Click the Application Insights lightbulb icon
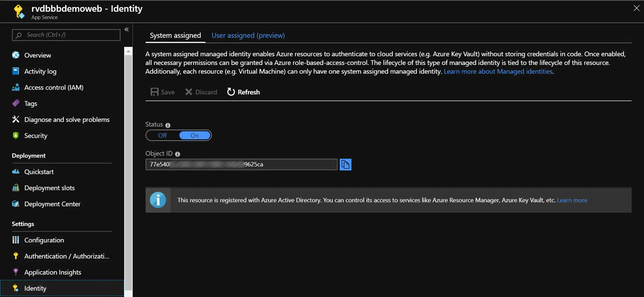Screen dimensions: 644x297 (16, 272)
